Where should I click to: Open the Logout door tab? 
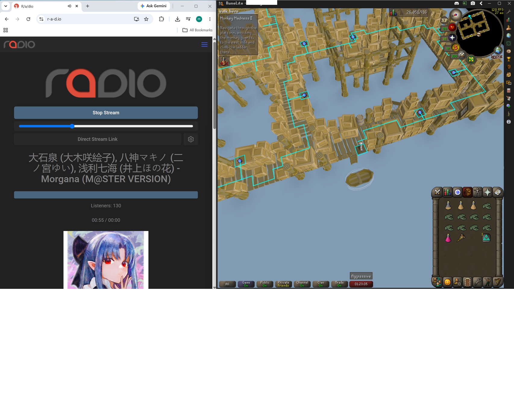tap(467, 282)
